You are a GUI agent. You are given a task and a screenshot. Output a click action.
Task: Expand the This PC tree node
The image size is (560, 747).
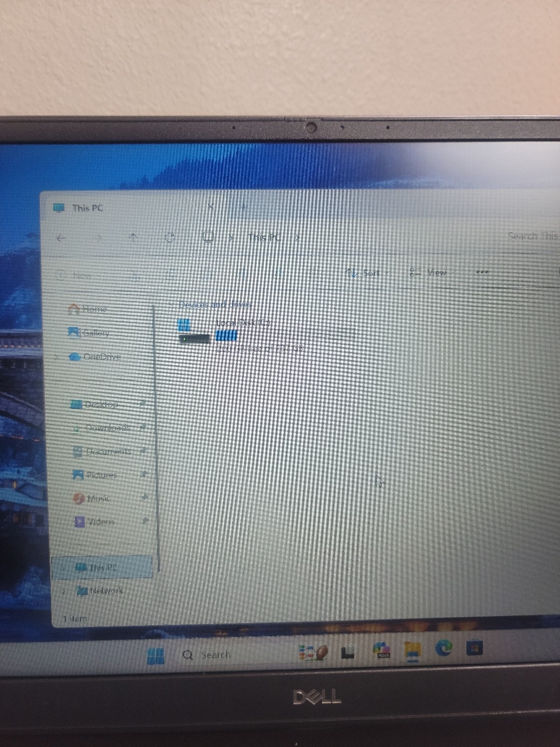pyautogui.click(x=63, y=568)
